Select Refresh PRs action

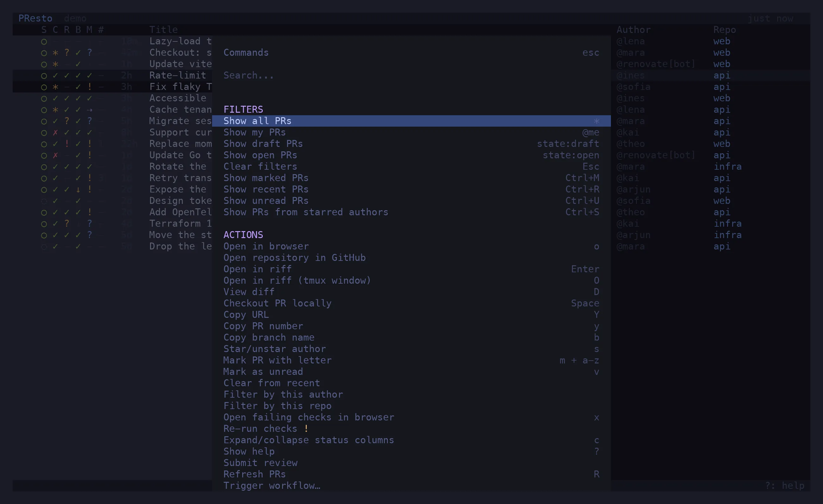pos(411,474)
